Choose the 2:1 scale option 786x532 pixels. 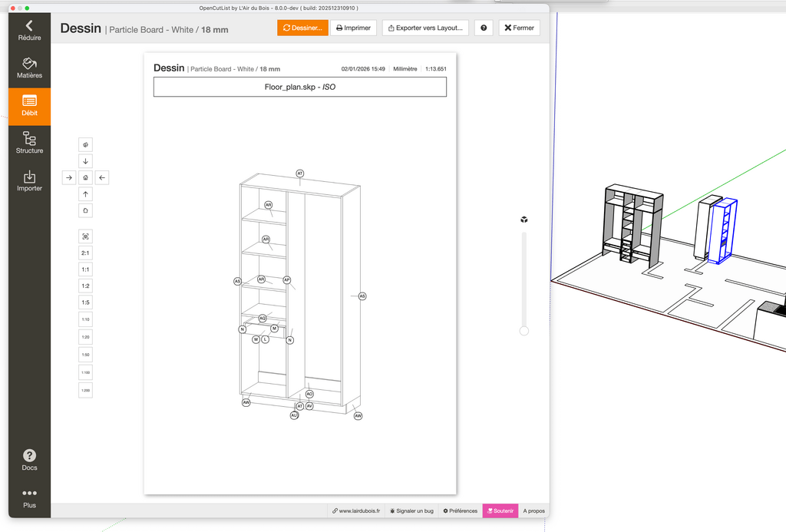(86, 253)
